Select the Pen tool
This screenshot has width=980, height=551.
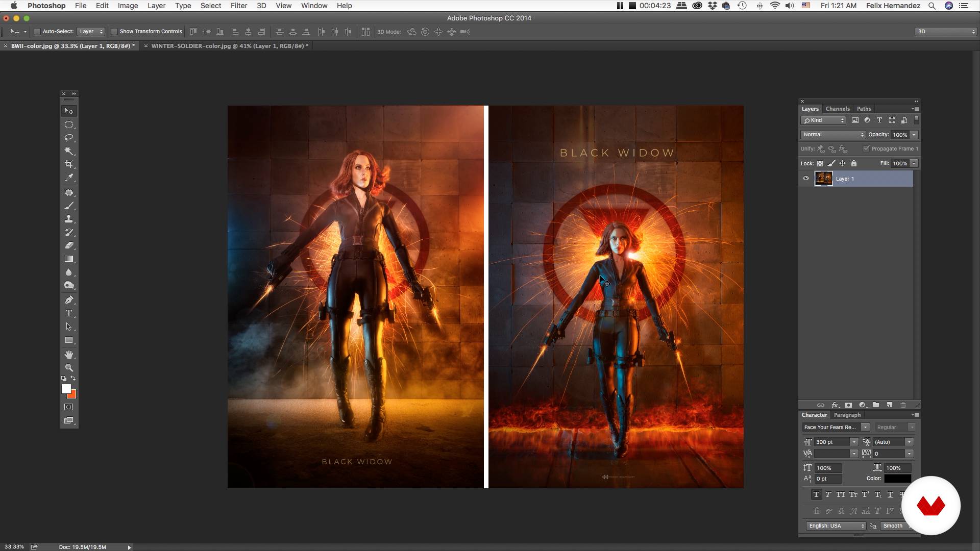(x=69, y=300)
